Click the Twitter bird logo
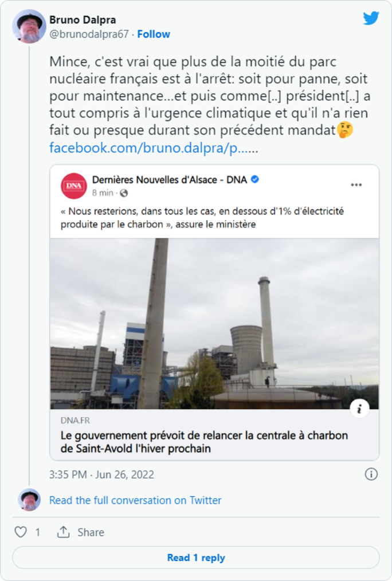The height and width of the screenshot is (581, 392). 371,18
